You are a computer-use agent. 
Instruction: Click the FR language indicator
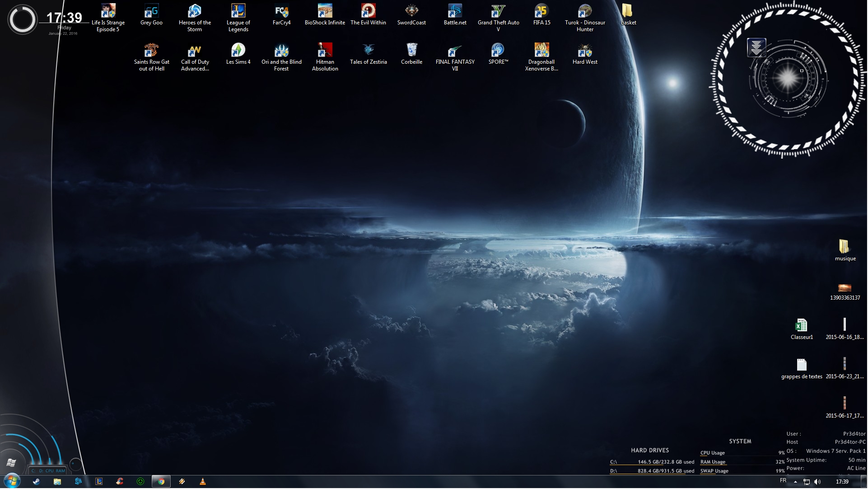784,481
